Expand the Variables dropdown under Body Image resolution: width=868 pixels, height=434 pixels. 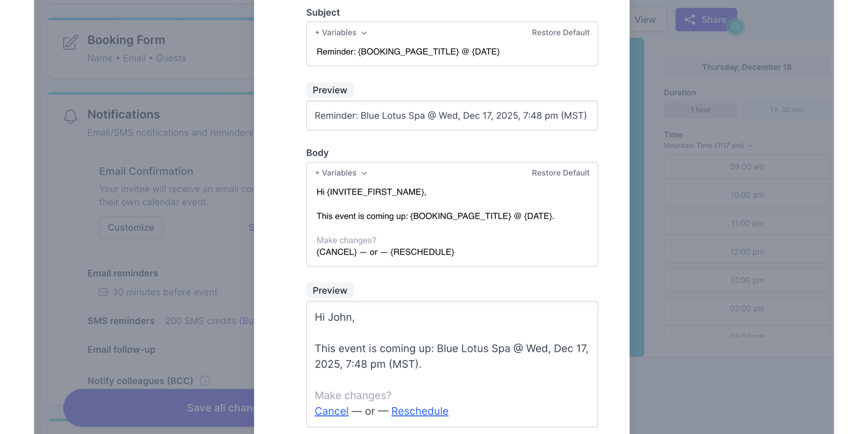tap(340, 173)
